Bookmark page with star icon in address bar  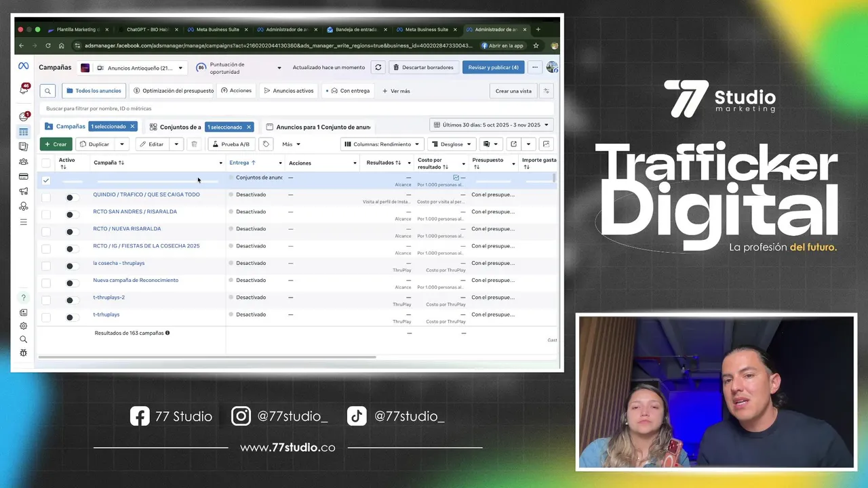pyautogui.click(x=536, y=46)
